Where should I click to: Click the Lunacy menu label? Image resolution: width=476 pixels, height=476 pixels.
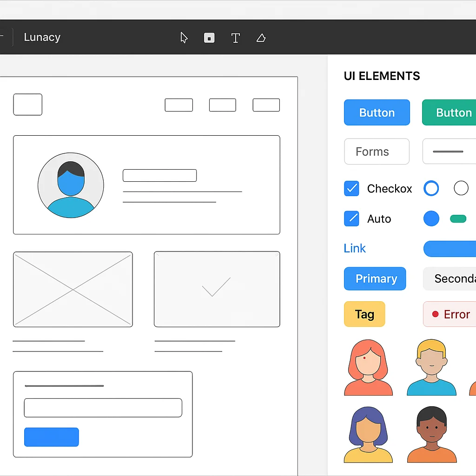pyautogui.click(x=42, y=37)
